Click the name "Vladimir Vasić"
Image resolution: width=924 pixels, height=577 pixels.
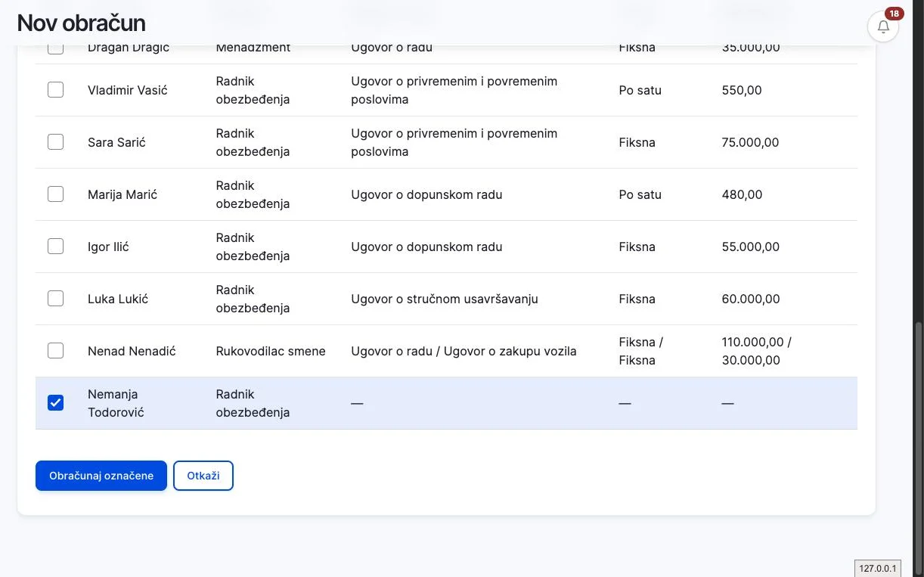point(128,90)
